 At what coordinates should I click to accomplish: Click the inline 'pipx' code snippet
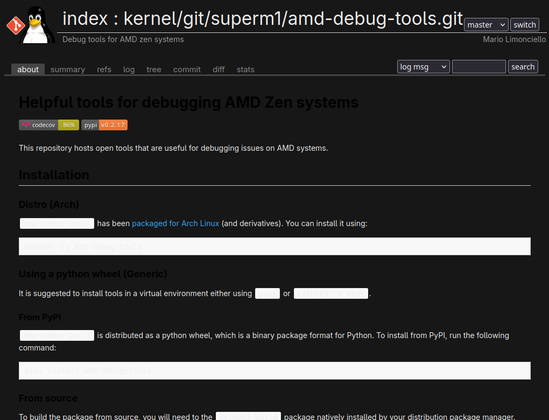pyautogui.click(x=267, y=293)
